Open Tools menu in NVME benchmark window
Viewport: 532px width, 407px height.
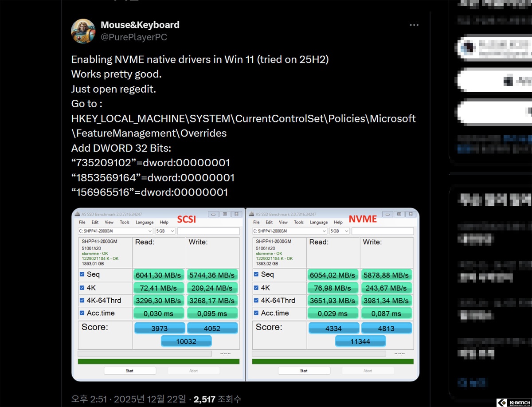pos(299,222)
